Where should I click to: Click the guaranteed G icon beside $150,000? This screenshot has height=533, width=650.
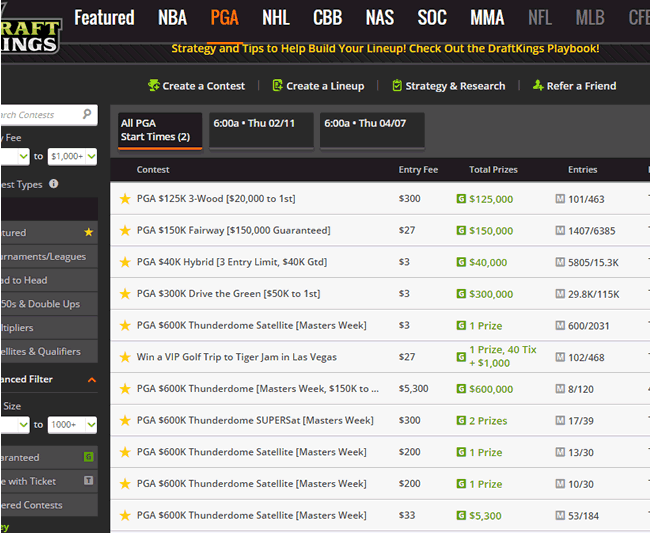click(461, 230)
